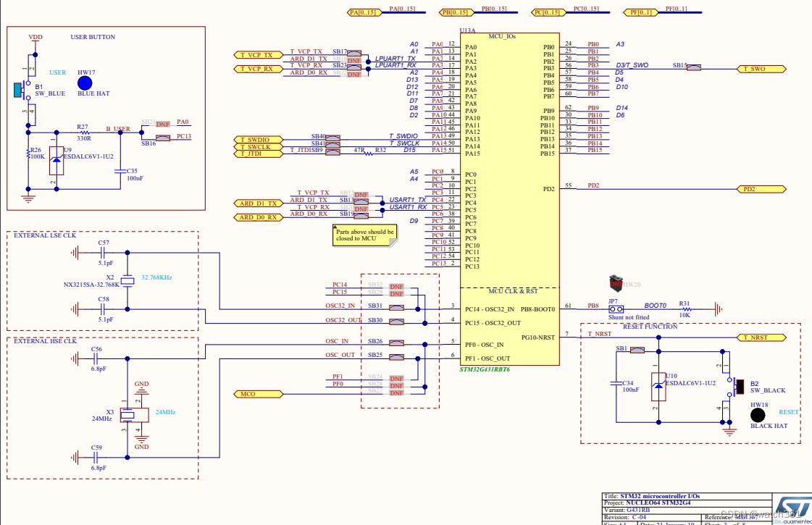Select the yellow T_VCP_RX port tag
Image resolution: width=812 pixels, height=525 pixels.
[x=259, y=69]
